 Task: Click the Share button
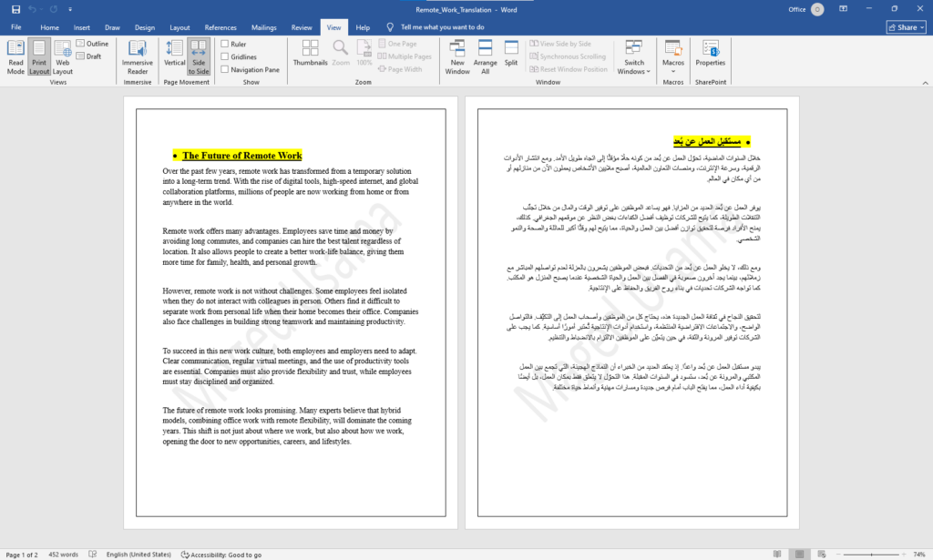(x=906, y=27)
